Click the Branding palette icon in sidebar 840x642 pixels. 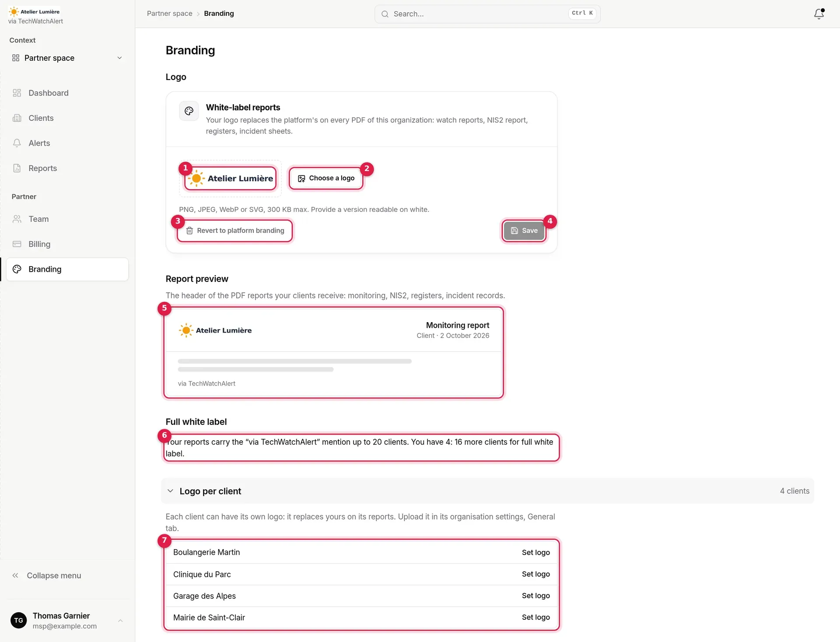pos(17,269)
